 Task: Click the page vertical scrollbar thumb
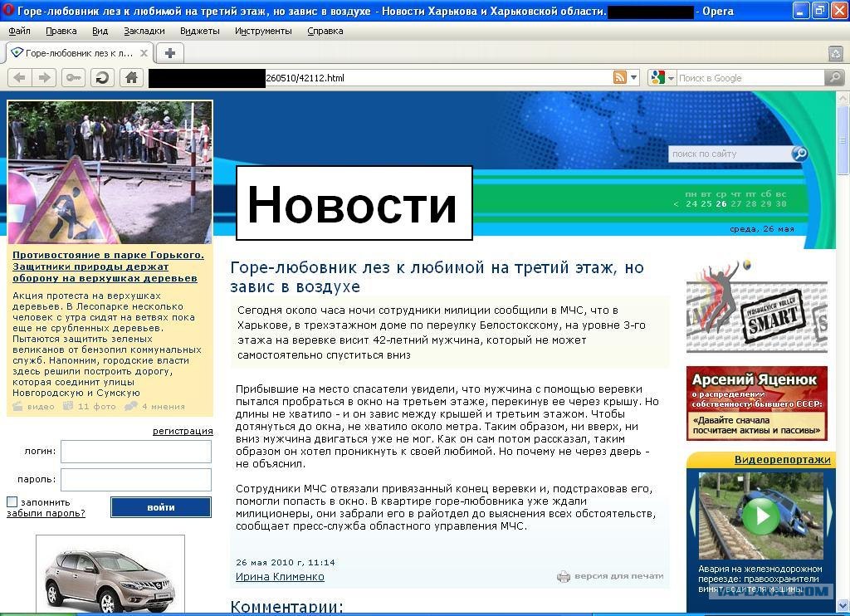click(843, 139)
